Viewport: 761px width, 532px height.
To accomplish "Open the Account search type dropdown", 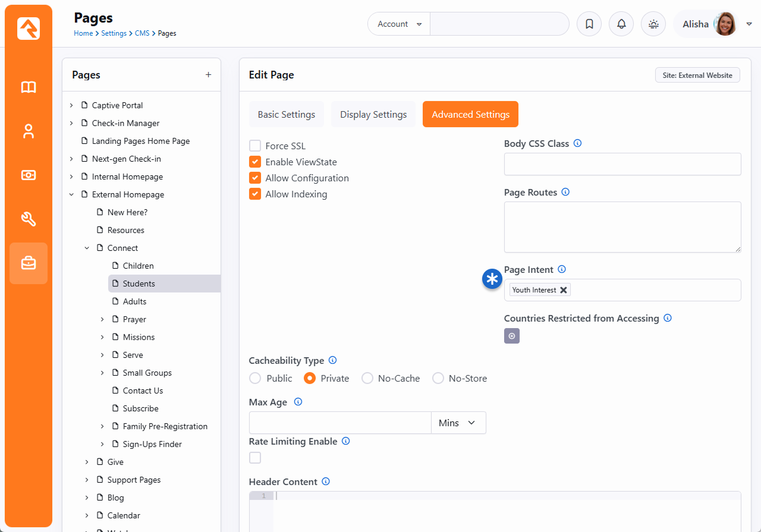I will (399, 24).
